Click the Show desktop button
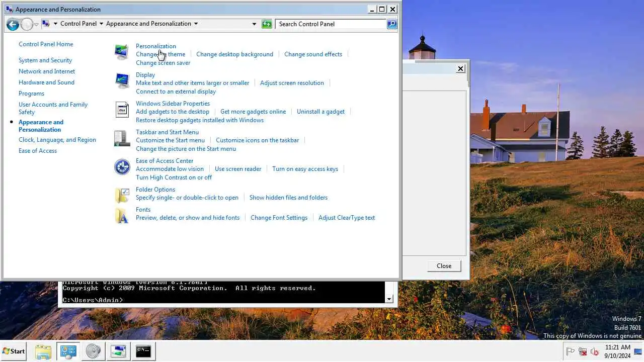The image size is (644, 362). (x=638, y=351)
